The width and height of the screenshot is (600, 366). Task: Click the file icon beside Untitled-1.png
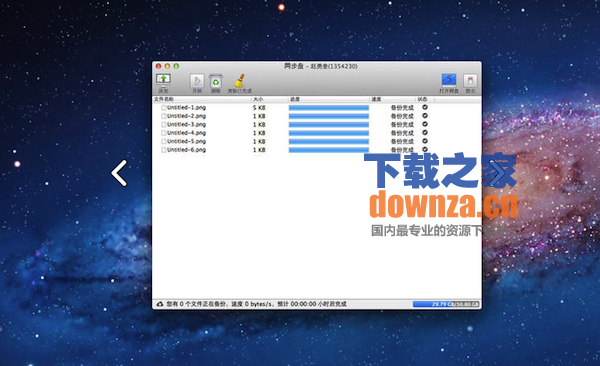coord(163,108)
